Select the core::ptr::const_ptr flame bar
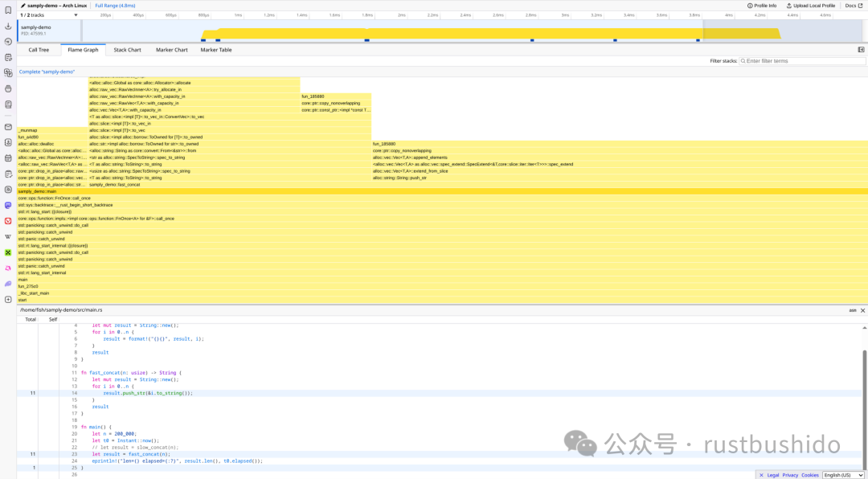The image size is (868, 479). [336, 109]
